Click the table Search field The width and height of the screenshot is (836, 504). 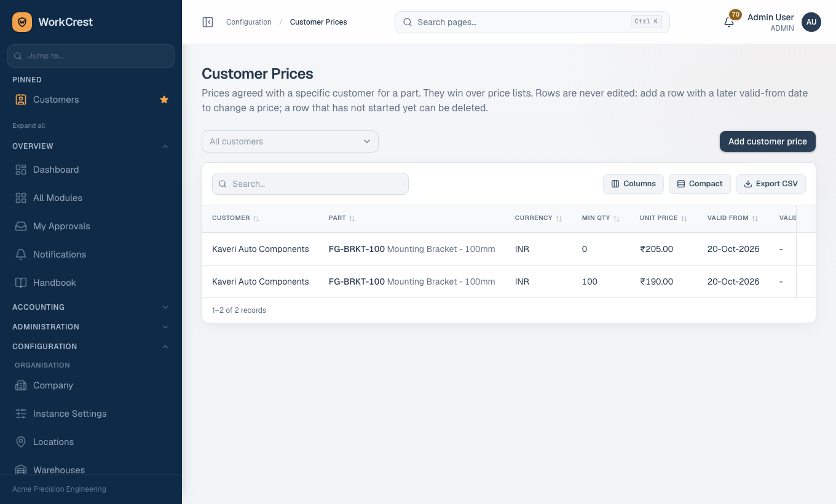[310, 184]
